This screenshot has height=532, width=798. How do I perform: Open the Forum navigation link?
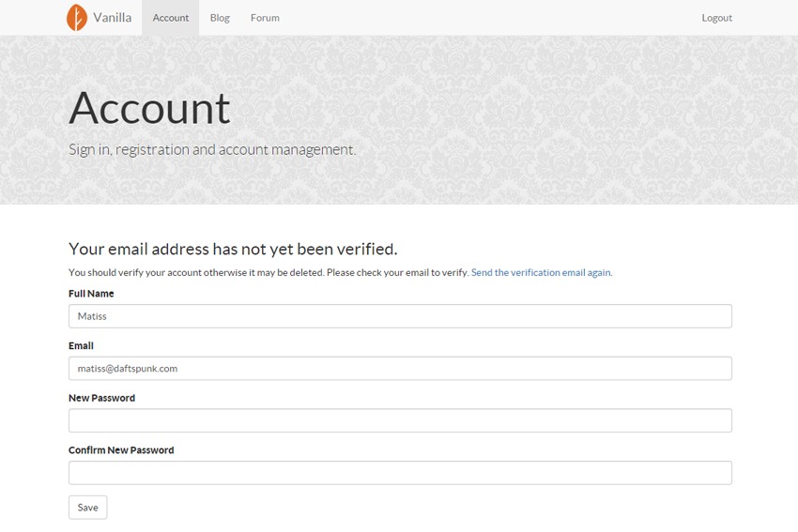[265, 18]
